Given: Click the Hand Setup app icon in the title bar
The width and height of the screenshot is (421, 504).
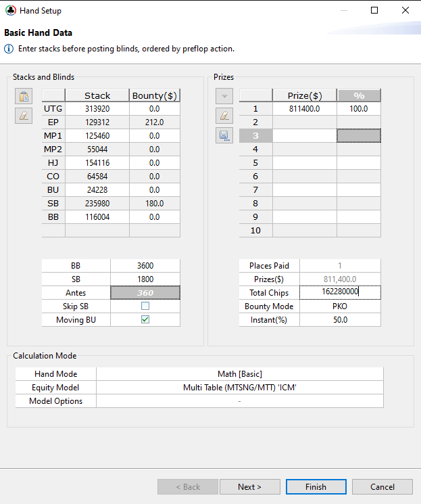Looking at the screenshot, I should click(x=10, y=11).
